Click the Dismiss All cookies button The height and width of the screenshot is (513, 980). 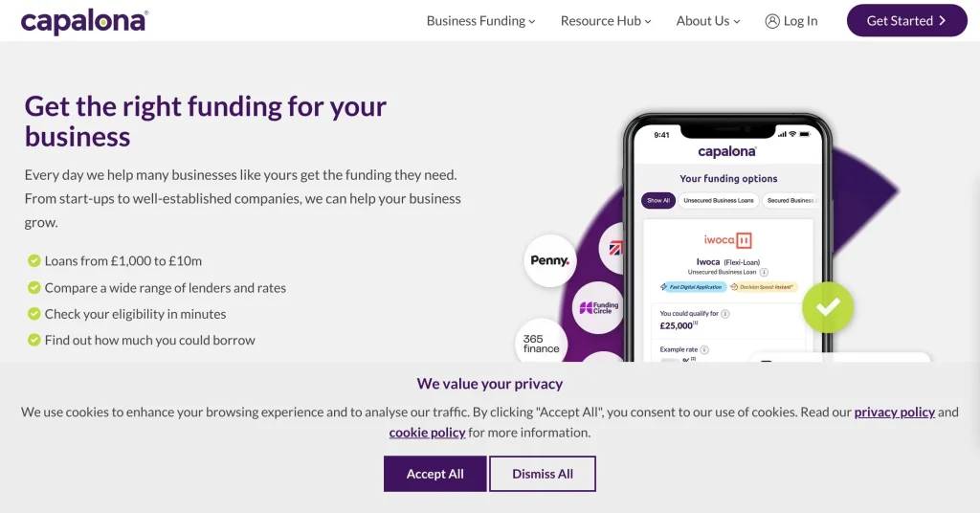tap(543, 474)
